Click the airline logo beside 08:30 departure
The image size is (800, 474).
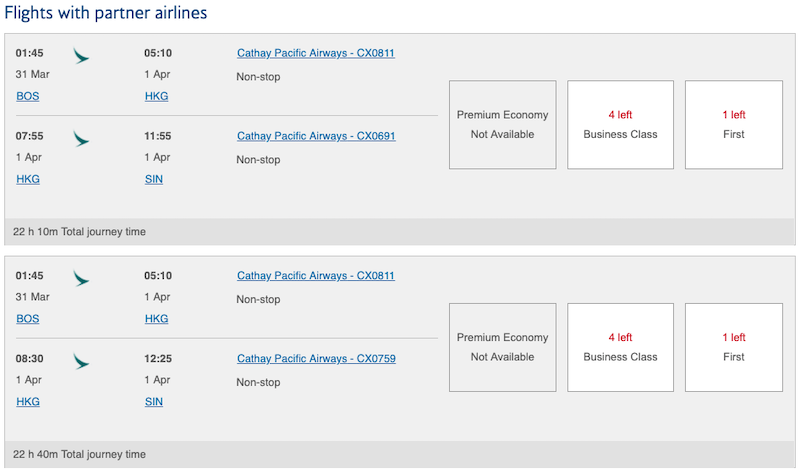[x=81, y=361]
